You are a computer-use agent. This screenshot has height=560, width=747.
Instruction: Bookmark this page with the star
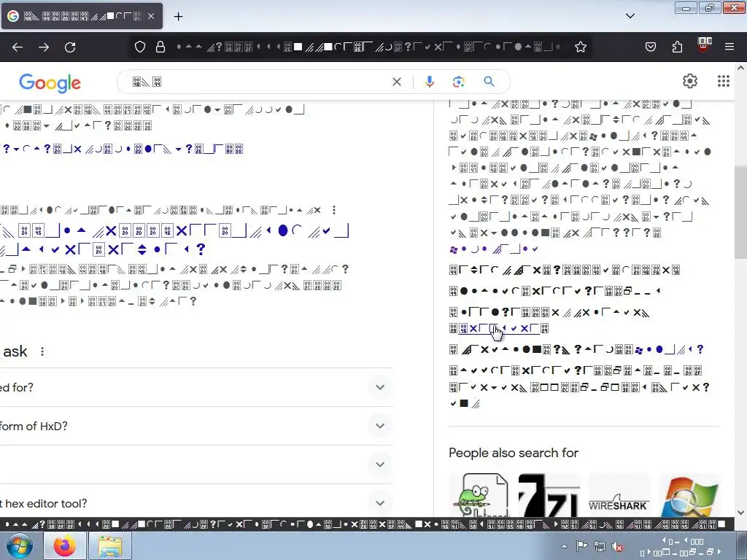click(x=580, y=47)
